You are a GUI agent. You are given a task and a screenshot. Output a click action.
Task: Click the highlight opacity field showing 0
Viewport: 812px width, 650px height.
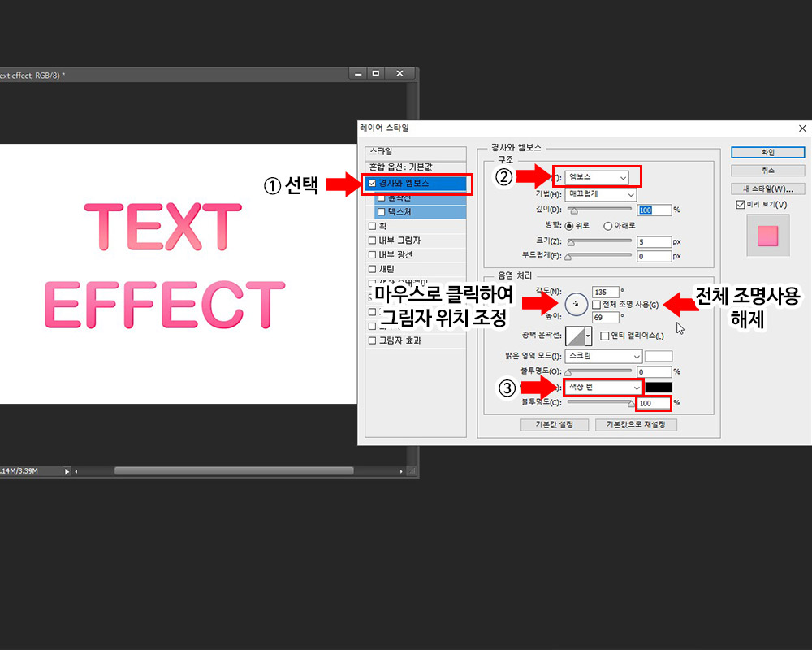654,371
